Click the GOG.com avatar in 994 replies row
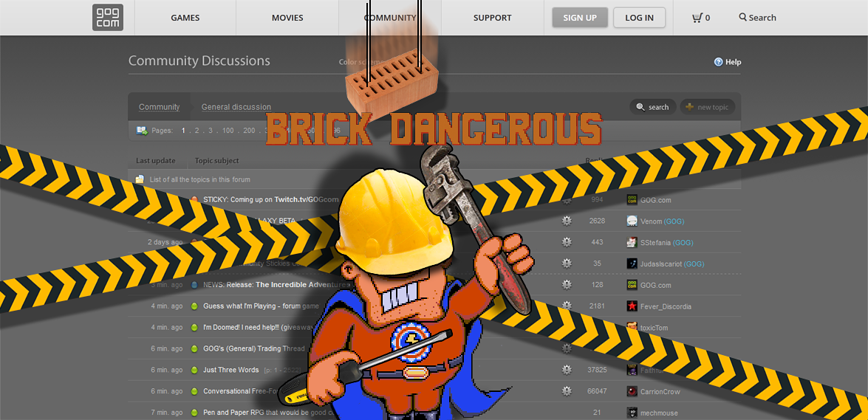 632,199
